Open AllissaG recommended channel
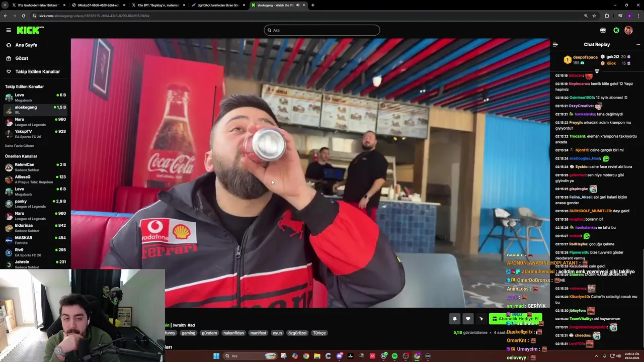 (35, 179)
